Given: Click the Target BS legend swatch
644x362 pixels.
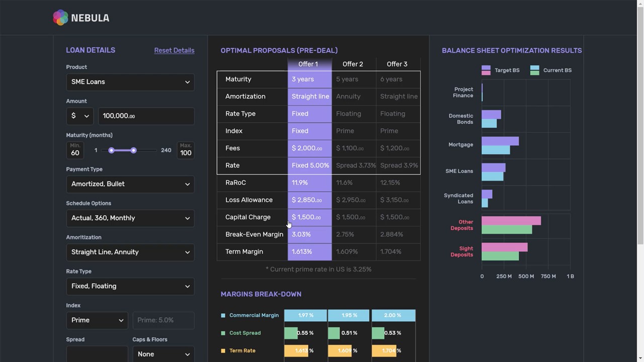Looking at the screenshot, I should (486, 70).
